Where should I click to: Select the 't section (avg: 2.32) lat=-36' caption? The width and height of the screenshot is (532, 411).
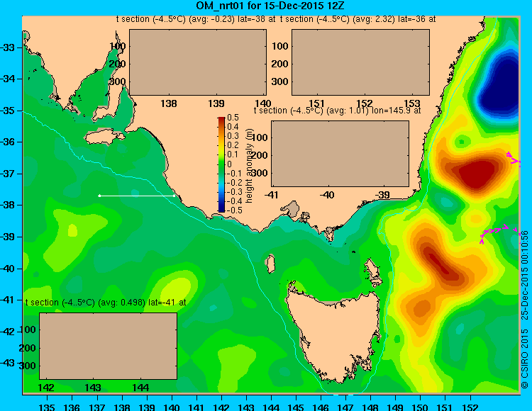358,19
